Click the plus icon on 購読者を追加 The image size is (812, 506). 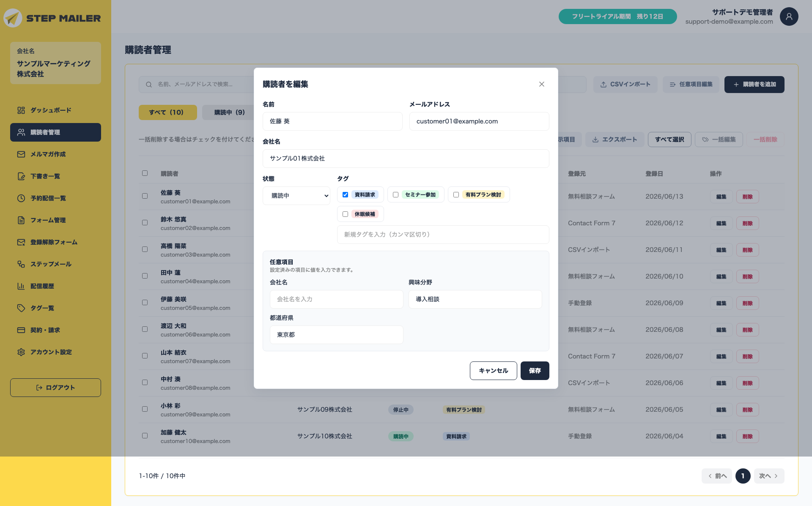pos(736,85)
